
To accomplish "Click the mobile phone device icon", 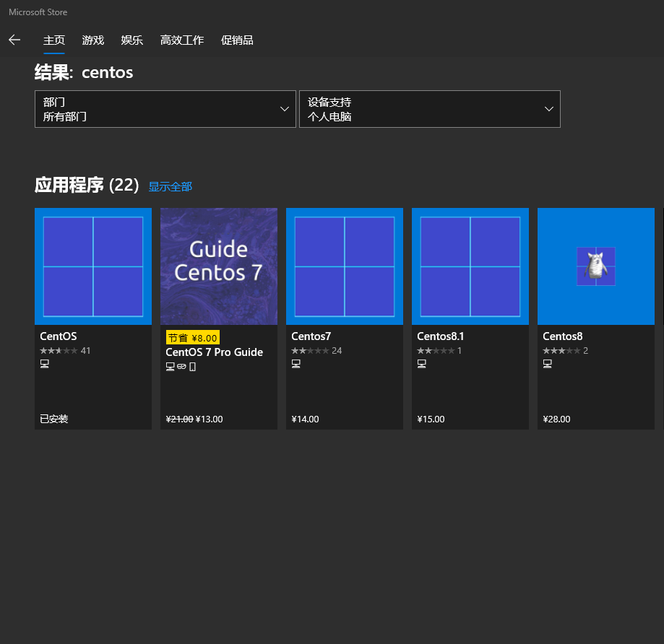I will point(193,367).
